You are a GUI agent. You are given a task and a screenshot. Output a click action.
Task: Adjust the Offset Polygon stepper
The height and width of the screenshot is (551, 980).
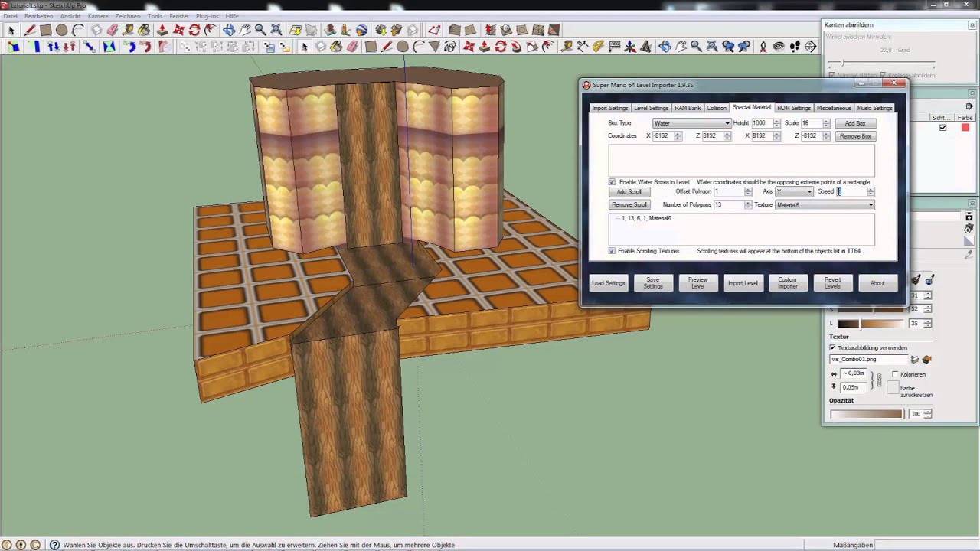(748, 191)
